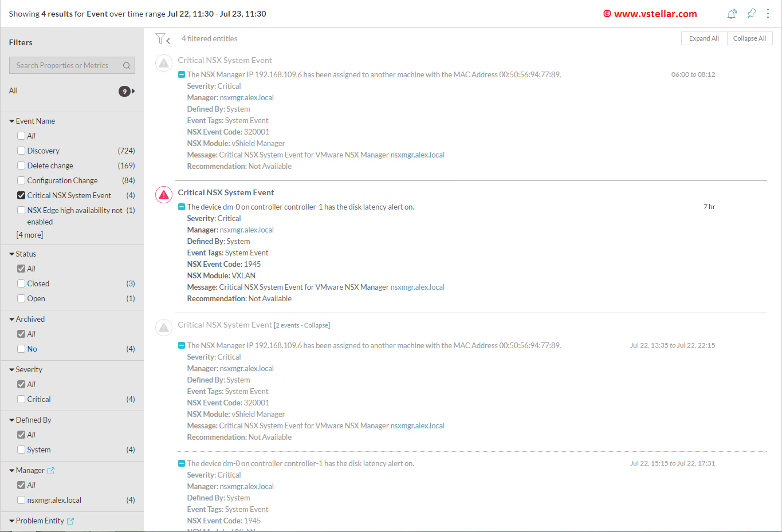Select System under Defined By
782x532 pixels.
[21, 450]
